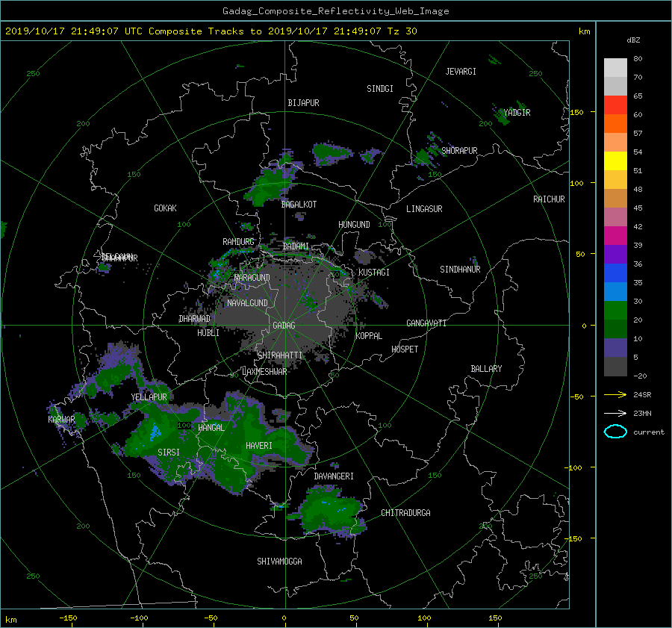
Task: Select the red 65 dBZ color swatch
Action: pyautogui.click(x=615, y=105)
